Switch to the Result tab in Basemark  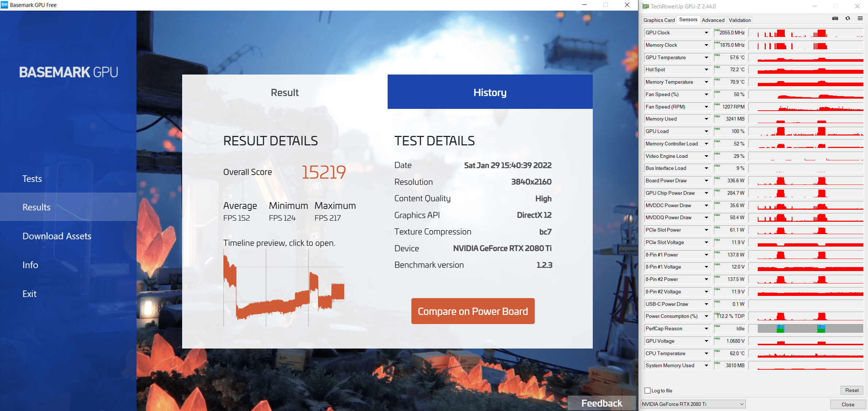pyautogui.click(x=285, y=92)
